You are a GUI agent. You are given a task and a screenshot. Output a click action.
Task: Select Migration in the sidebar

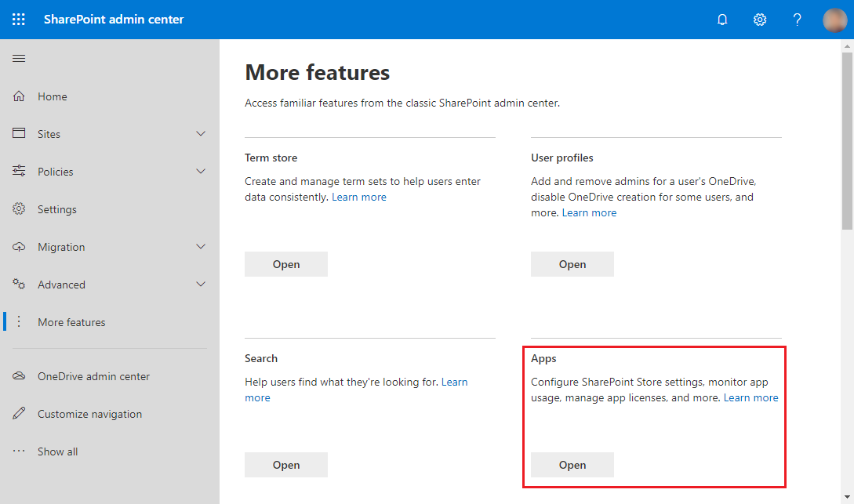(61, 247)
